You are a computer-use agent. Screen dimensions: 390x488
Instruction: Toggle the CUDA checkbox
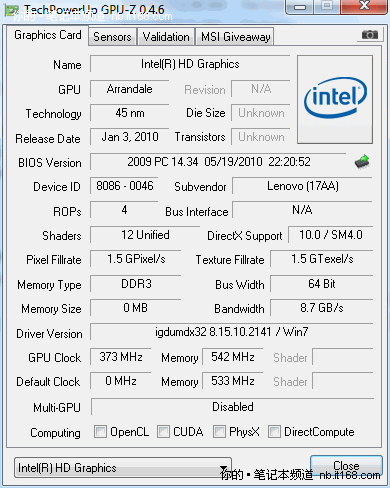coord(163,431)
